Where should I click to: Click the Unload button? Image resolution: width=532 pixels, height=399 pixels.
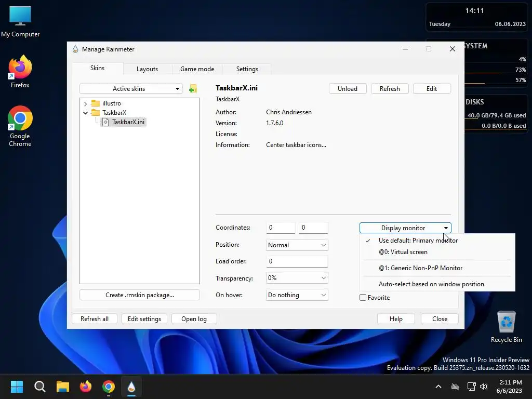[348, 88]
